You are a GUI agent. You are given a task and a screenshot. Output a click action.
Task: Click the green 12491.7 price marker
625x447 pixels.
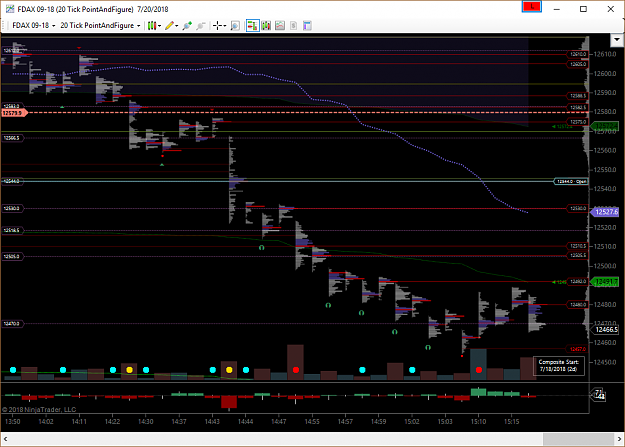click(x=605, y=282)
